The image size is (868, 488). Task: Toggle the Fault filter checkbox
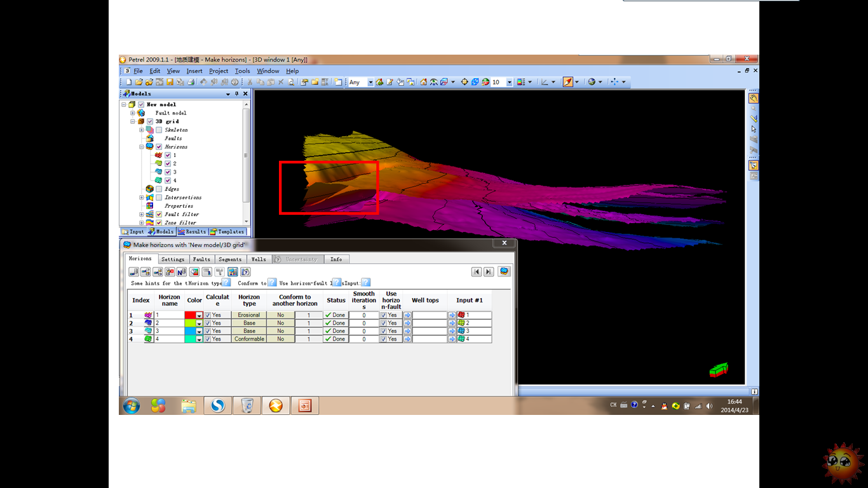point(159,214)
